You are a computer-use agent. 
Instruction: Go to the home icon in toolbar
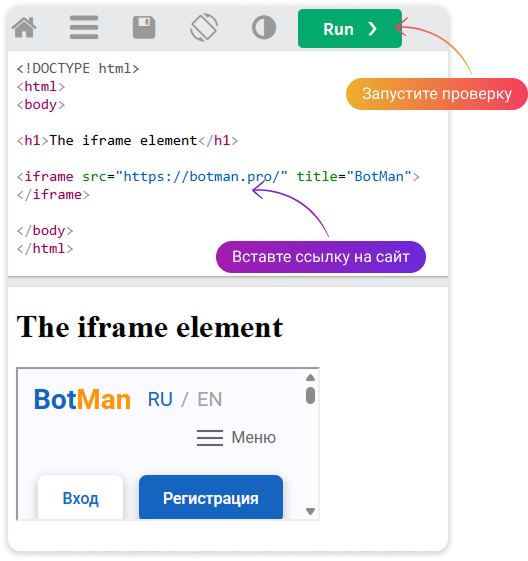click(24, 27)
